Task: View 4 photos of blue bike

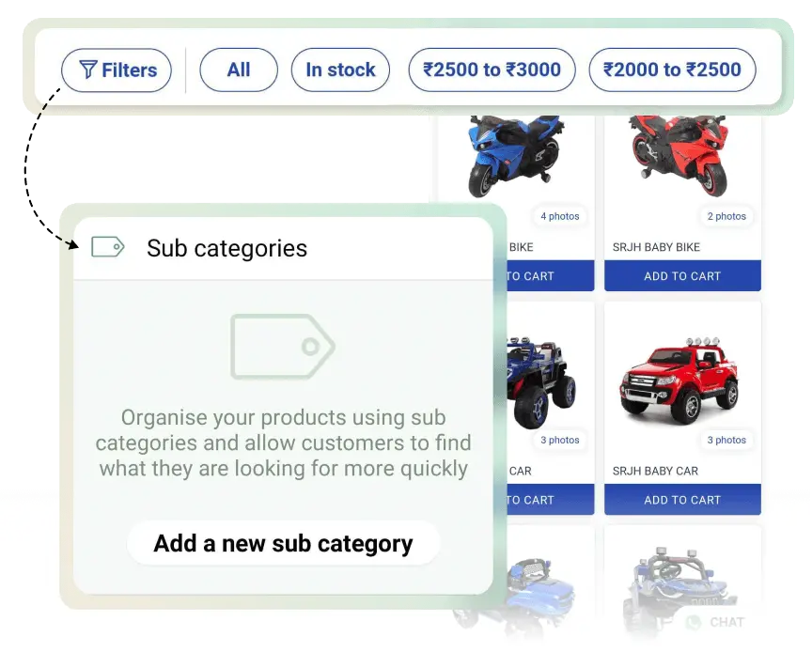Action: (x=560, y=216)
